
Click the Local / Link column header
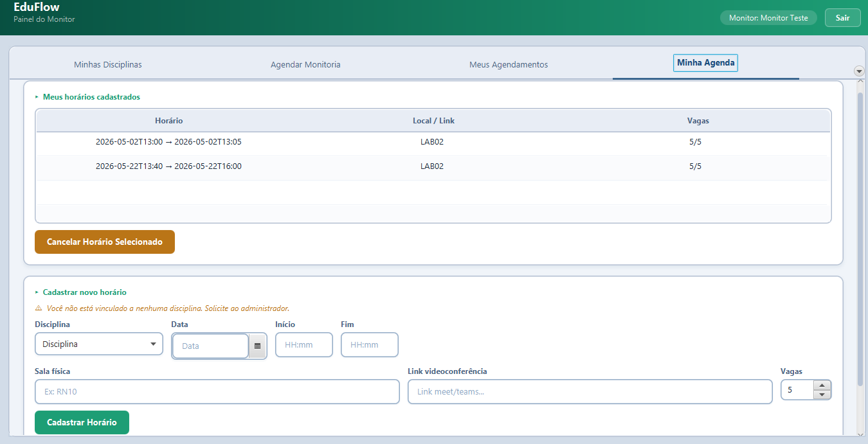pos(433,121)
